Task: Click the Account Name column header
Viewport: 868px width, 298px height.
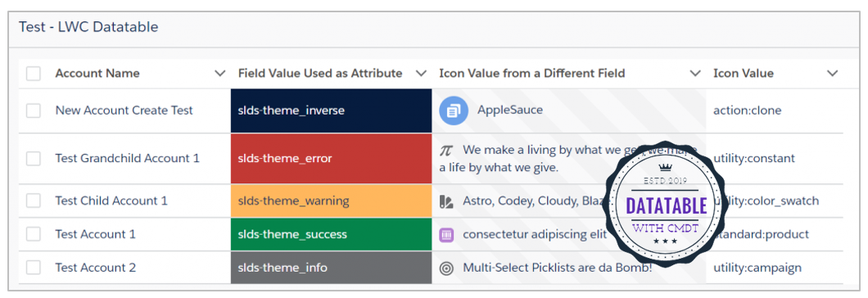Action: click(97, 73)
